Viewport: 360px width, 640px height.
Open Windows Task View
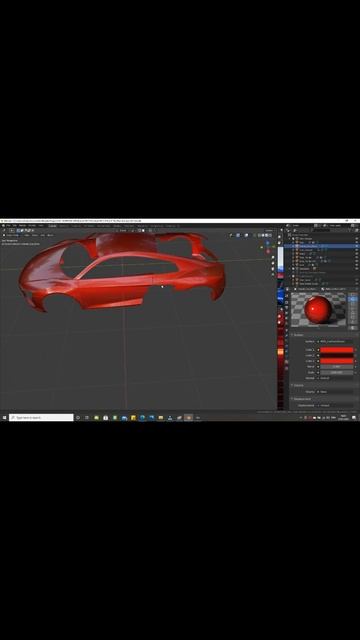(x=87, y=418)
